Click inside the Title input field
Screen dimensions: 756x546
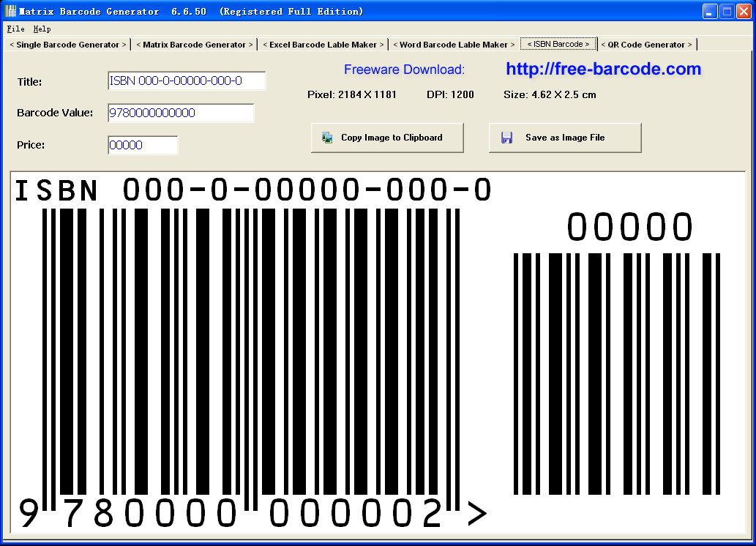pyautogui.click(x=186, y=81)
